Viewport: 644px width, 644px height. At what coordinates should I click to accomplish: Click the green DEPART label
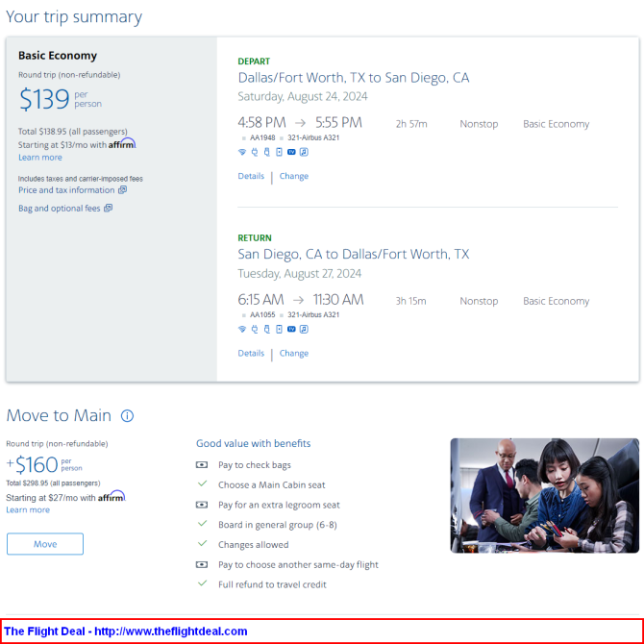pyautogui.click(x=254, y=62)
